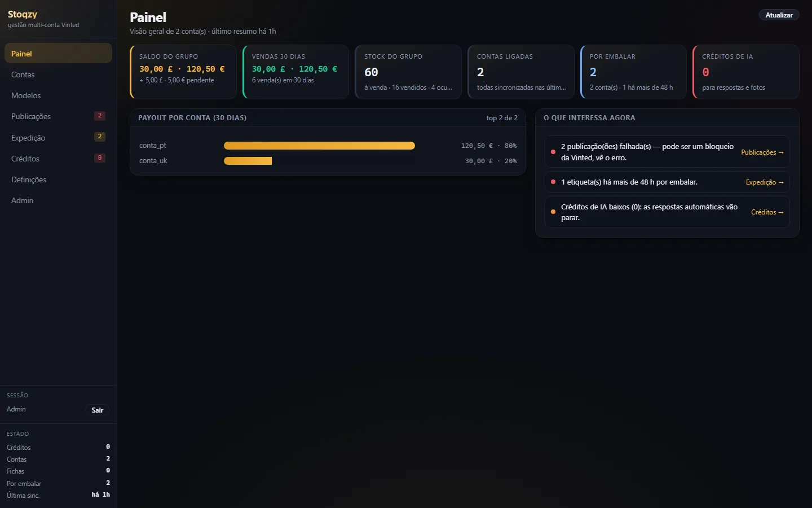Click the 'Admin' session username
Image resolution: width=812 pixels, height=508 pixels.
pyautogui.click(x=16, y=409)
